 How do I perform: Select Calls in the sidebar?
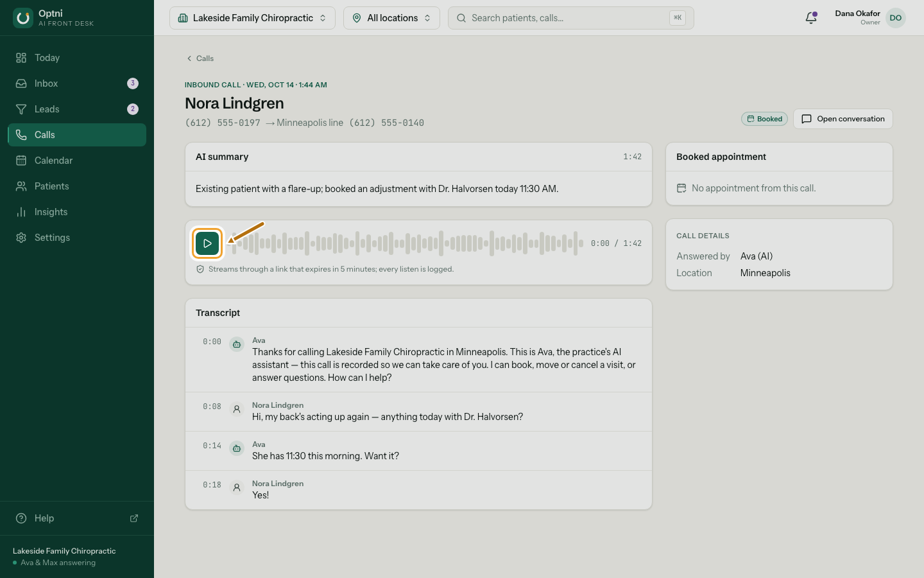(77, 135)
